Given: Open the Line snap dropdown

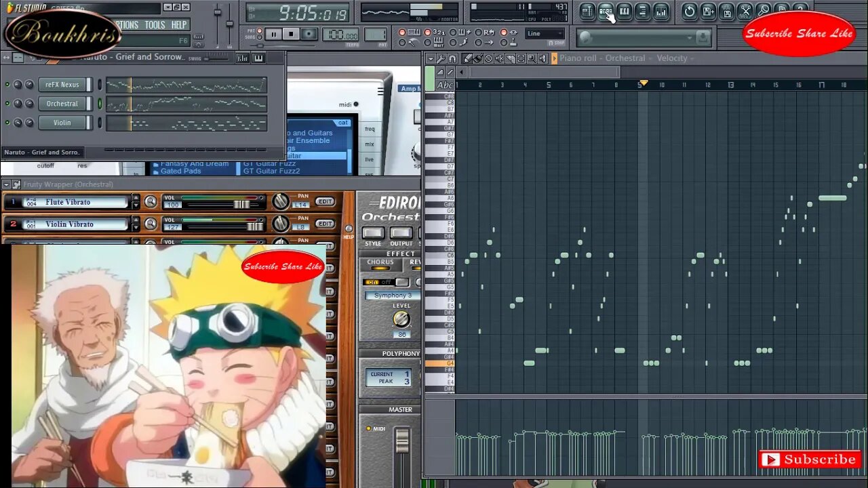Looking at the screenshot, I should pyautogui.click(x=545, y=33).
